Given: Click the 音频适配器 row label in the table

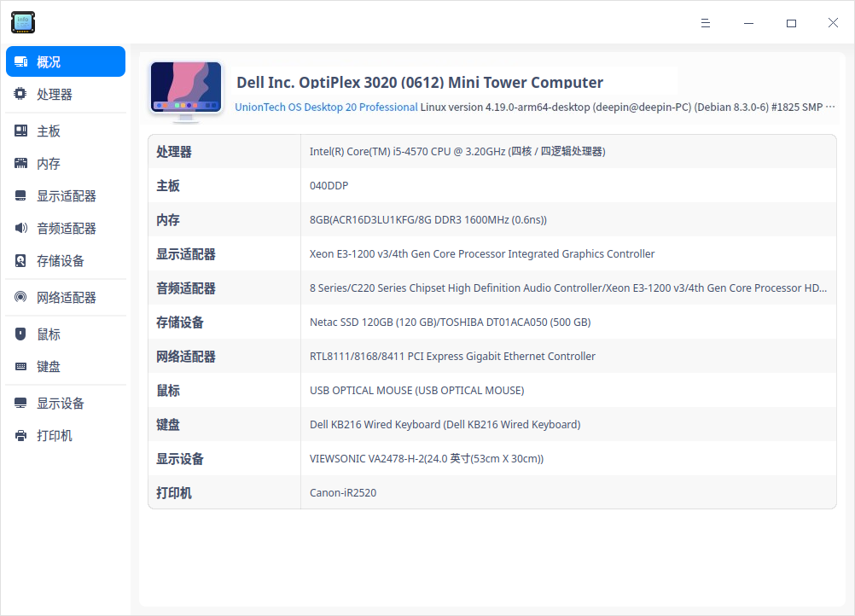Looking at the screenshot, I should [x=186, y=288].
